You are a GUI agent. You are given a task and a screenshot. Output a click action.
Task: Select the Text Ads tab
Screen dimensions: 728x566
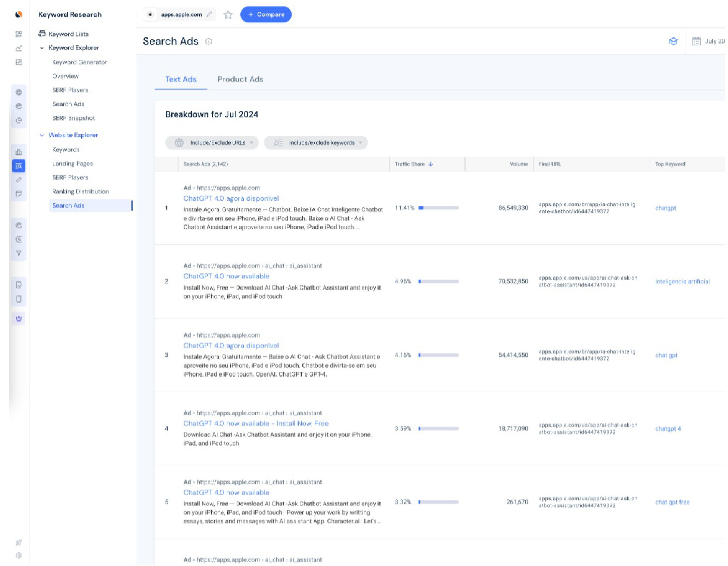coord(181,79)
